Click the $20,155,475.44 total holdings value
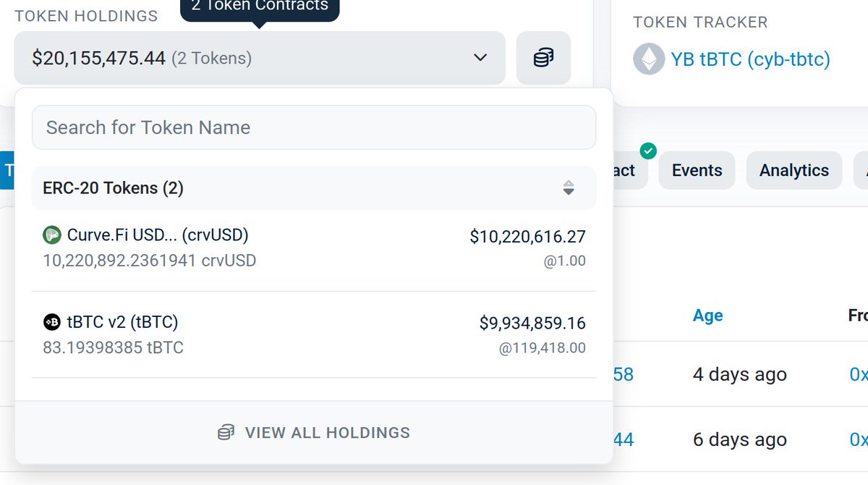 (x=99, y=59)
